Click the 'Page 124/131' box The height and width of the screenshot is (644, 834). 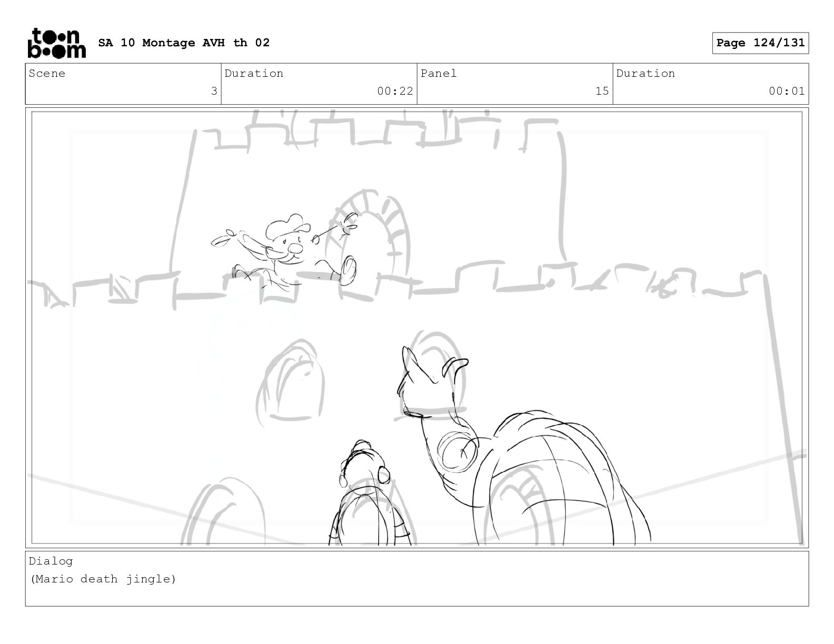(x=760, y=43)
